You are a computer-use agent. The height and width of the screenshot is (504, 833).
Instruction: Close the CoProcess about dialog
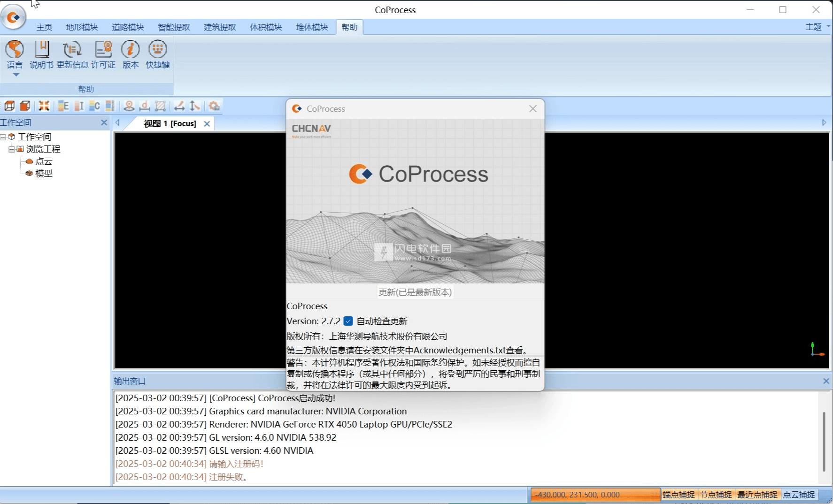(x=532, y=108)
